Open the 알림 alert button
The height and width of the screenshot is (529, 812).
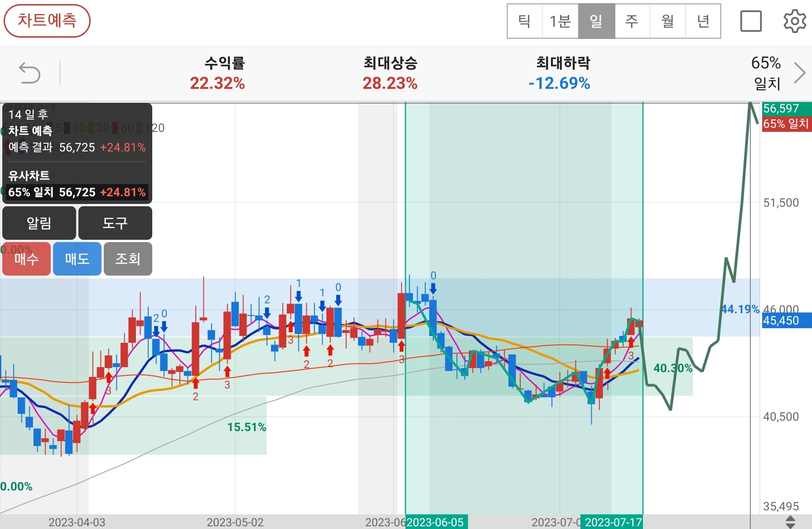(x=39, y=223)
